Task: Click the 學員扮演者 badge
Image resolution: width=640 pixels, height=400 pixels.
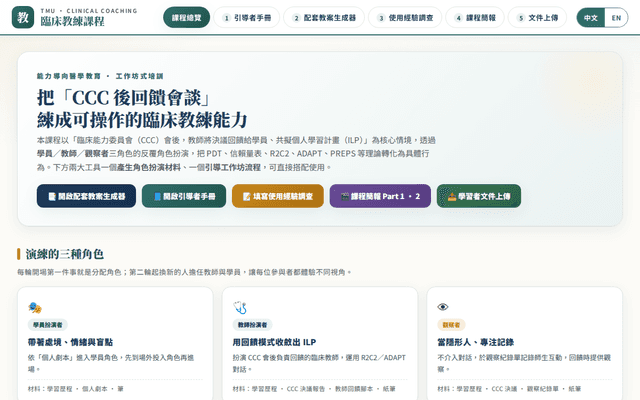Action: [48, 325]
